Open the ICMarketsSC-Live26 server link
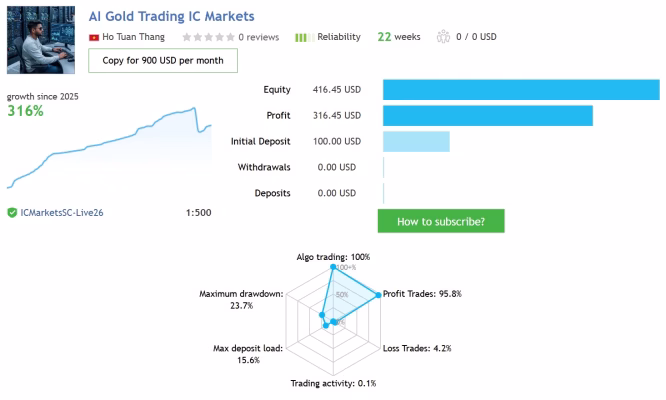Screen dimensions: 666x400 [x=62, y=213]
